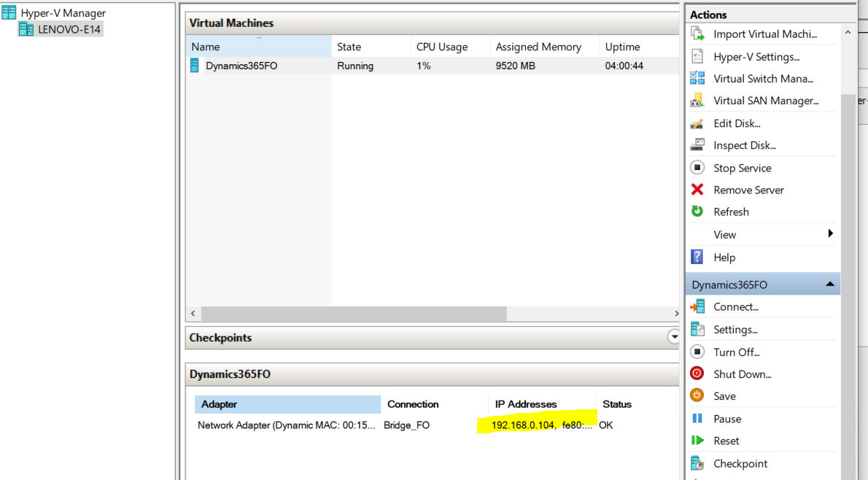The width and height of the screenshot is (868, 480).
Task: Click Virtual SAN Manager icon
Action: pos(697,101)
